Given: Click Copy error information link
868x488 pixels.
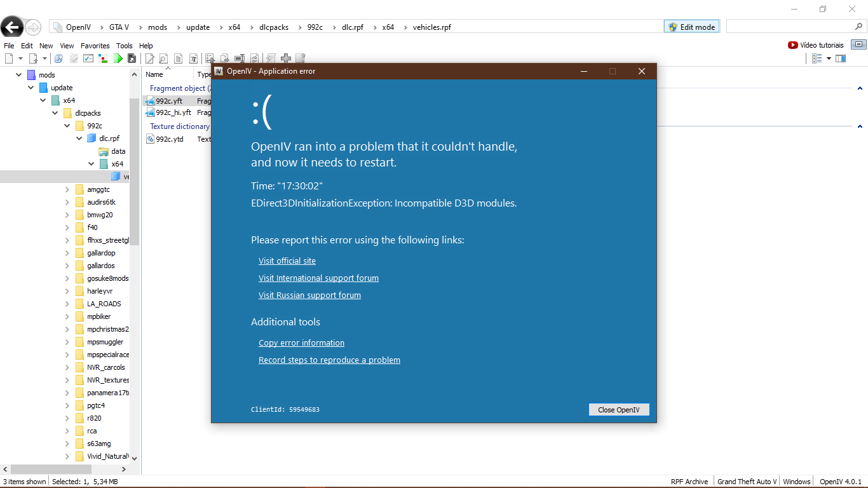Looking at the screenshot, I should [301, 343].
